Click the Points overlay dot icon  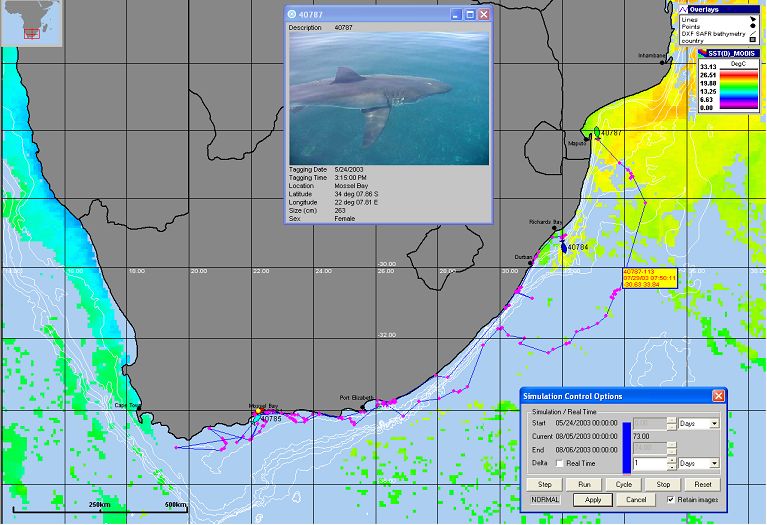click(750, 25)
